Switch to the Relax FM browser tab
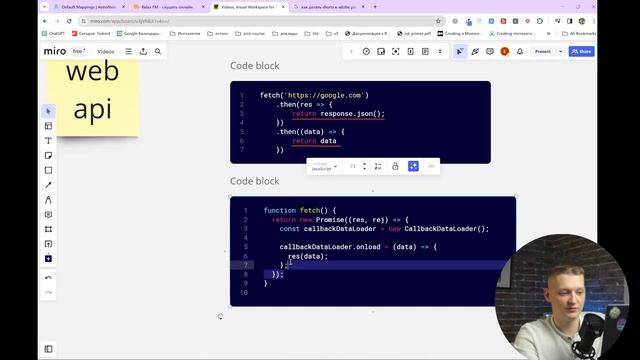This screenshot has height=360, width=640. click(169, 7)
